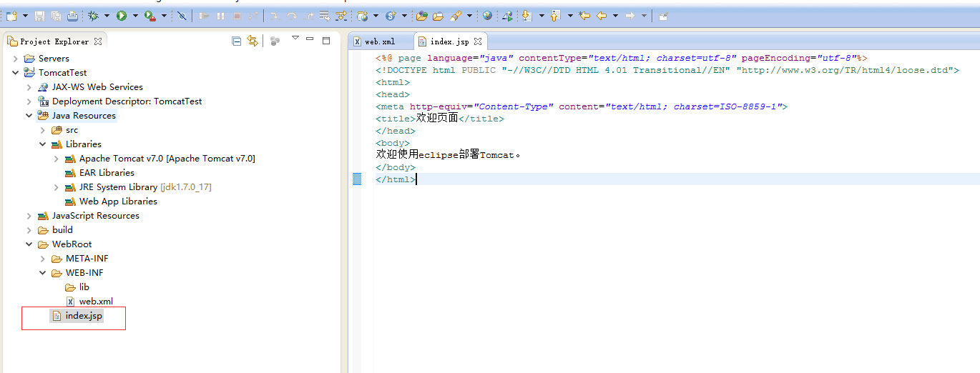The width and height of the screenshot is (980, 373).
Task: Click the body text line in editor
Action: (x=449, y=155)
